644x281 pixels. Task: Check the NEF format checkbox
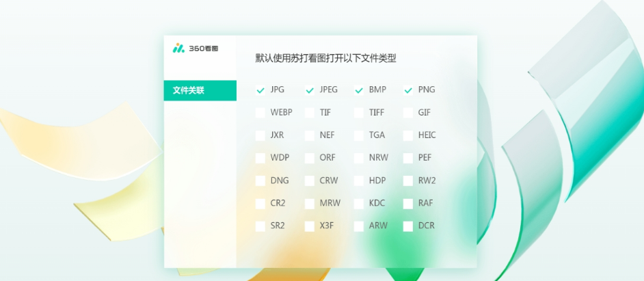tap(310, 135)
